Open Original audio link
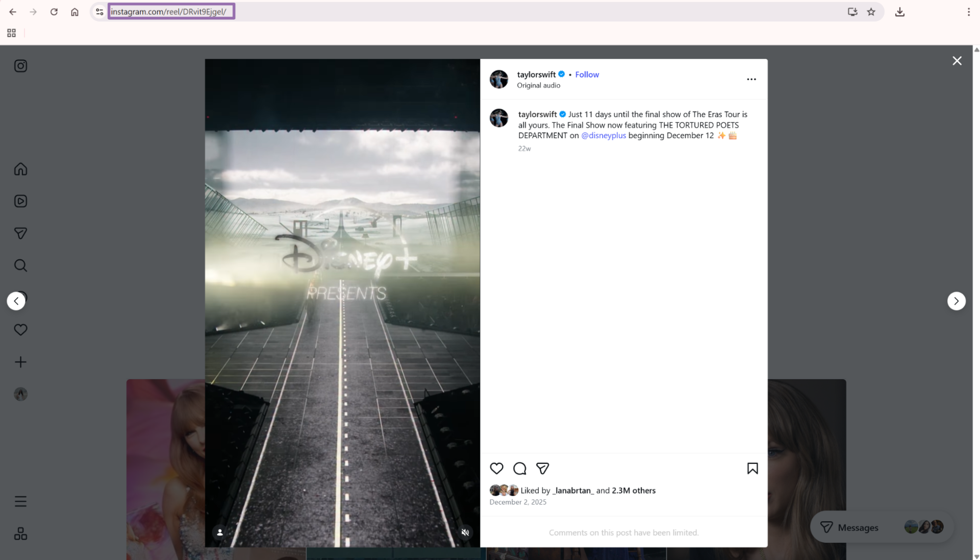 [538, 85]
